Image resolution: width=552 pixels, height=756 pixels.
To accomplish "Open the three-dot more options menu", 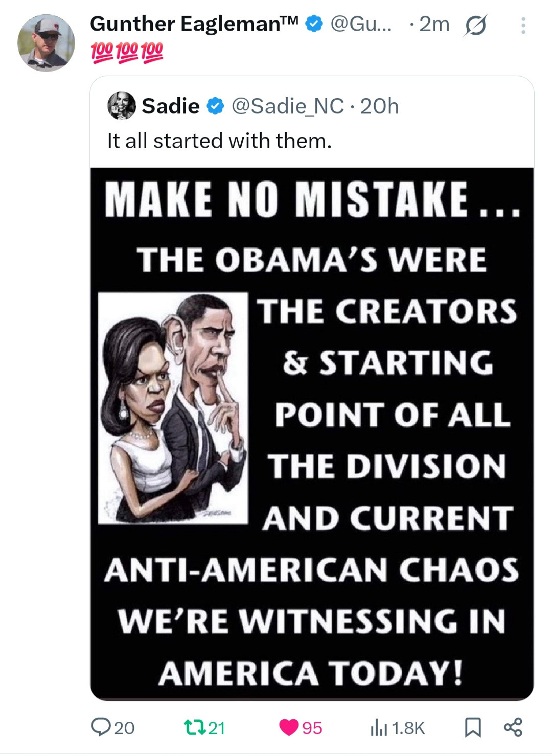I will (x=522, y=26).
